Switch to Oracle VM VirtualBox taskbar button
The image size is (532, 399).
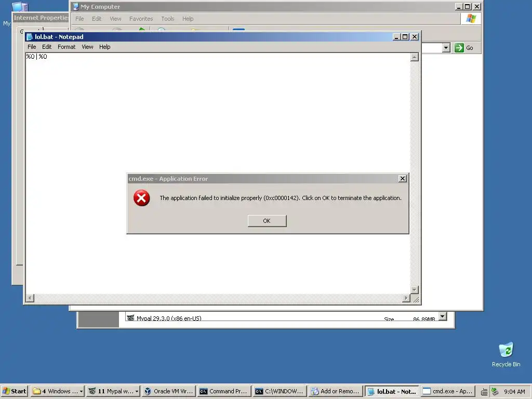tap(169, 391)
